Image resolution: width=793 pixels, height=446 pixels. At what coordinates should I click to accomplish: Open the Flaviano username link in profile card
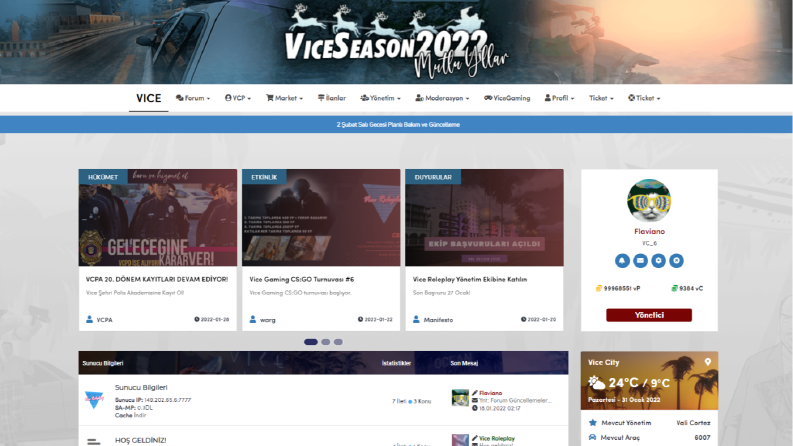(x=649, y=231)
